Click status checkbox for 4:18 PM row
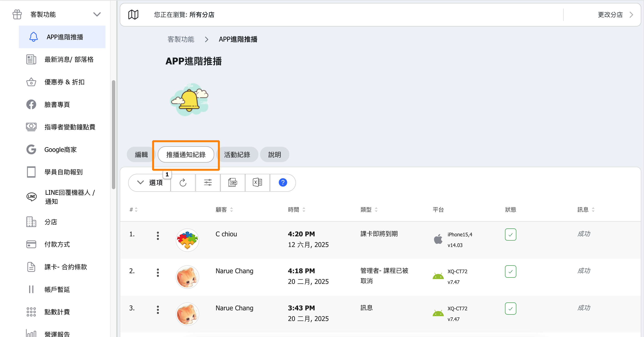Viewport: 644px width, 337px height. (510, 272)
